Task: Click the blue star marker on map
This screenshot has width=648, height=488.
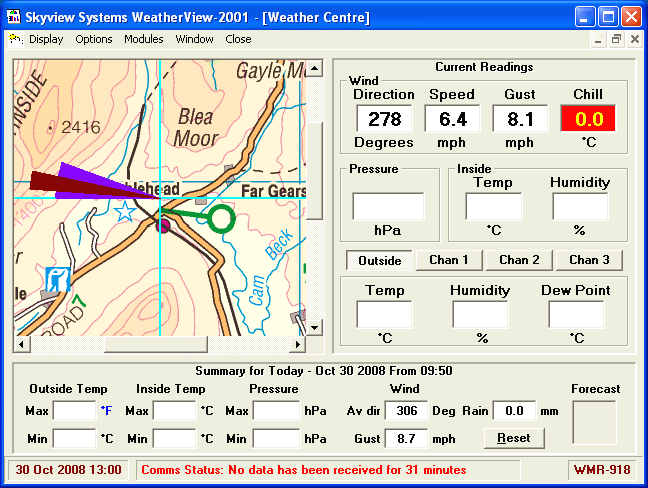Action: pyautogui.click(x=124, y=211)
